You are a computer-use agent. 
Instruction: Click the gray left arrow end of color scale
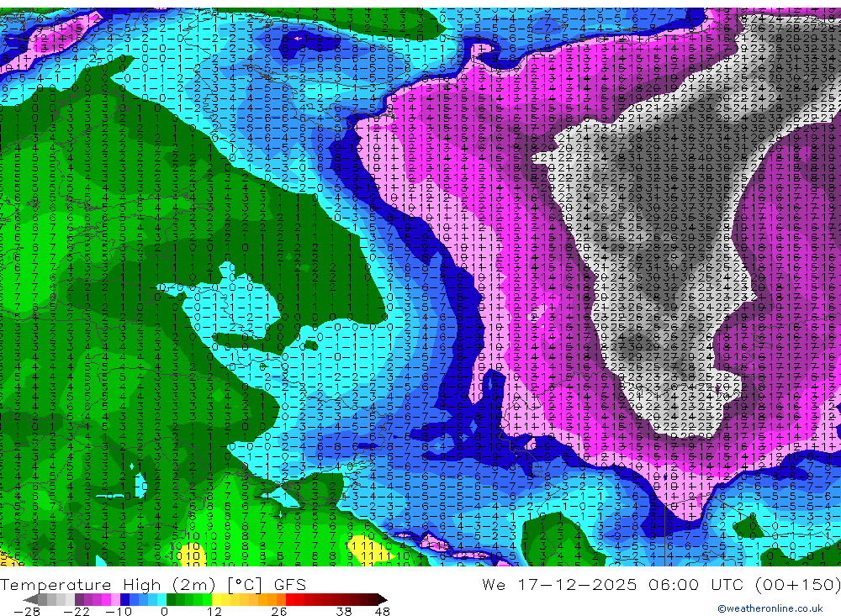30,600
